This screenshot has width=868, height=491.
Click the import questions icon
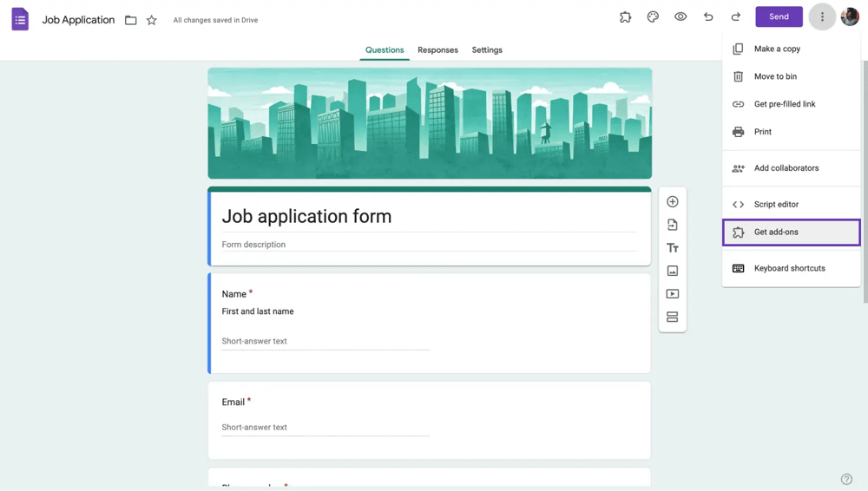point(673,225)
